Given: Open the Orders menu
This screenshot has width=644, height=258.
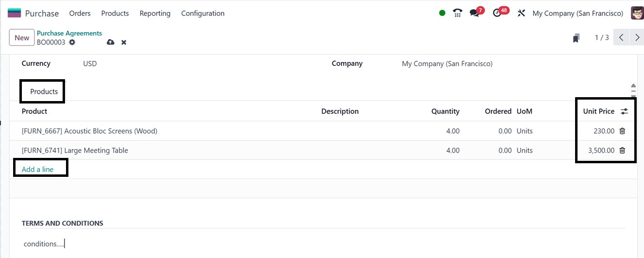Looking at the screenshot, I should (x=80, y=13).
